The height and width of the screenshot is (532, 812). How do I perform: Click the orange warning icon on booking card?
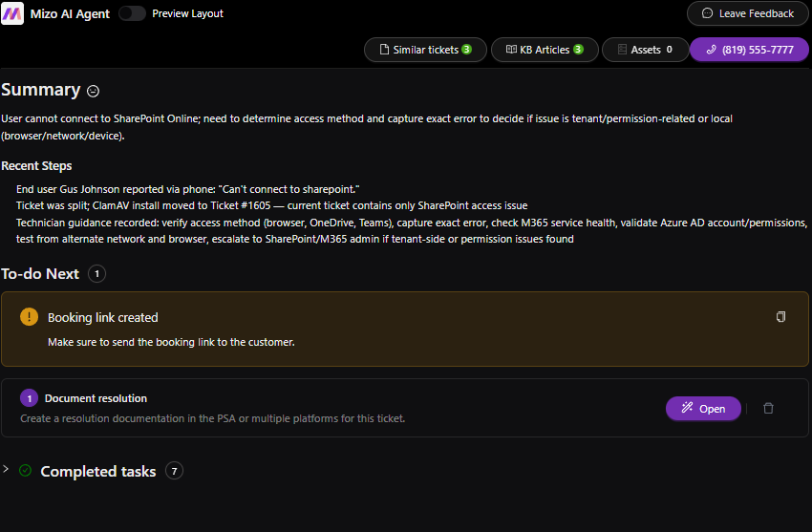point(29,317)
